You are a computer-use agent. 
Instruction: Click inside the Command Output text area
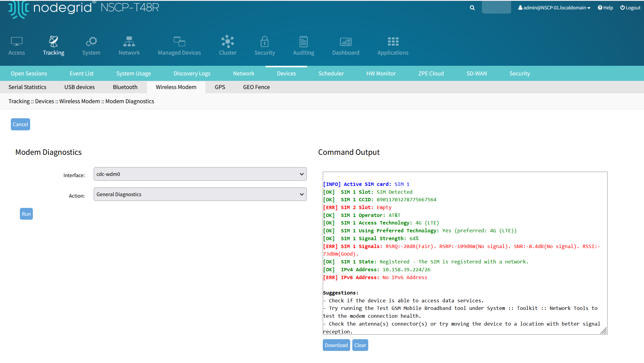[x=465, y=253]
